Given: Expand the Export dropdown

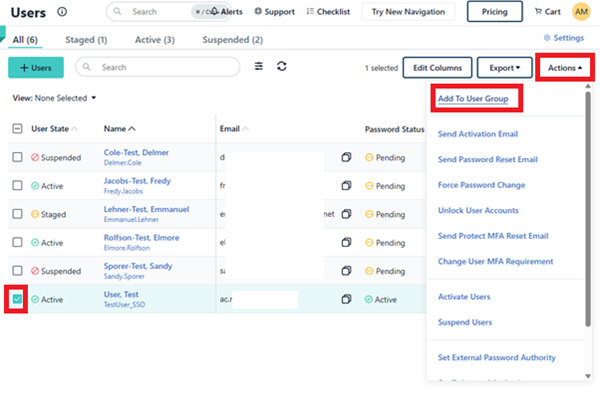Looking at the screenshot, I should (x=504, y=68).
